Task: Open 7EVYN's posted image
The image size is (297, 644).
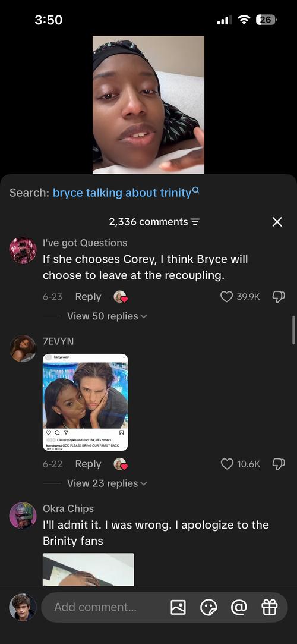Action: click(86, 403)
